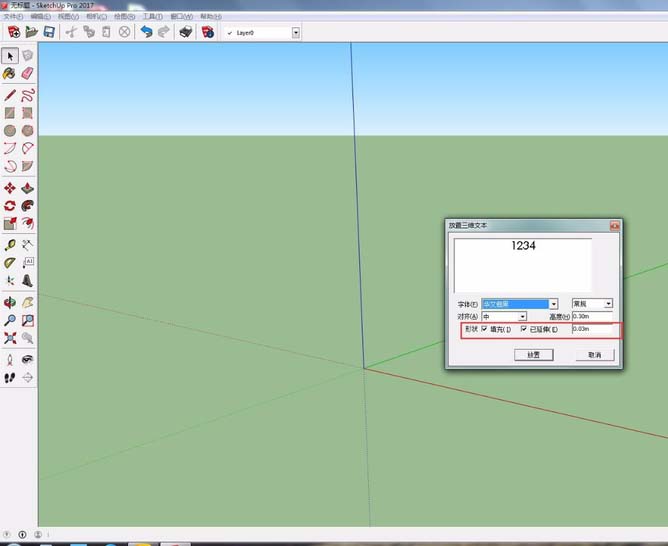This screenshot has width=668, height=546.
Task: Select the Look Around eye tool
Action: [27, 359]
